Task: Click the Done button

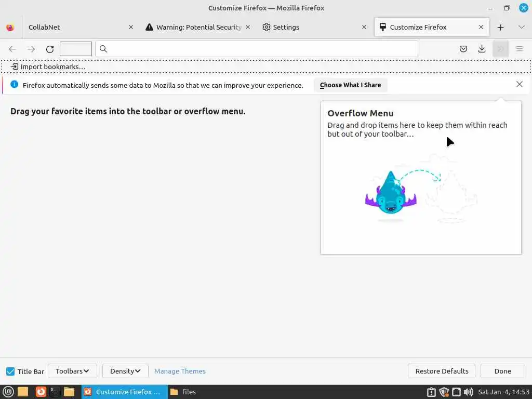Action: [502, 371]
